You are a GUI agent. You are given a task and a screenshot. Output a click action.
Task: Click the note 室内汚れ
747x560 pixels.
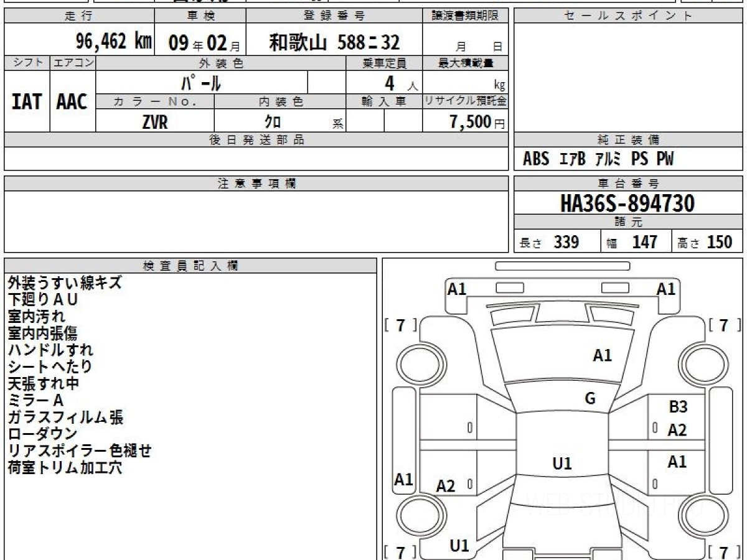[36, 316]
